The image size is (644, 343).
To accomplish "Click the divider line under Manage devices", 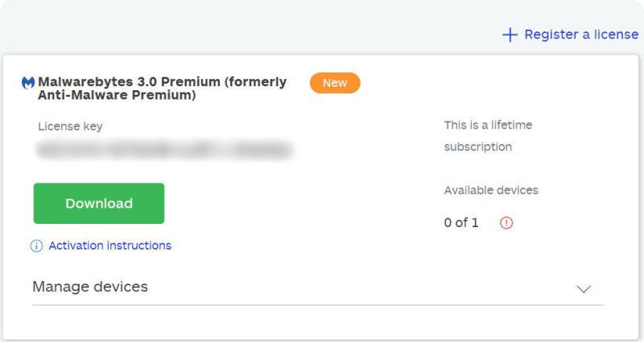I will pyautogui.click(x=318, y=305).
